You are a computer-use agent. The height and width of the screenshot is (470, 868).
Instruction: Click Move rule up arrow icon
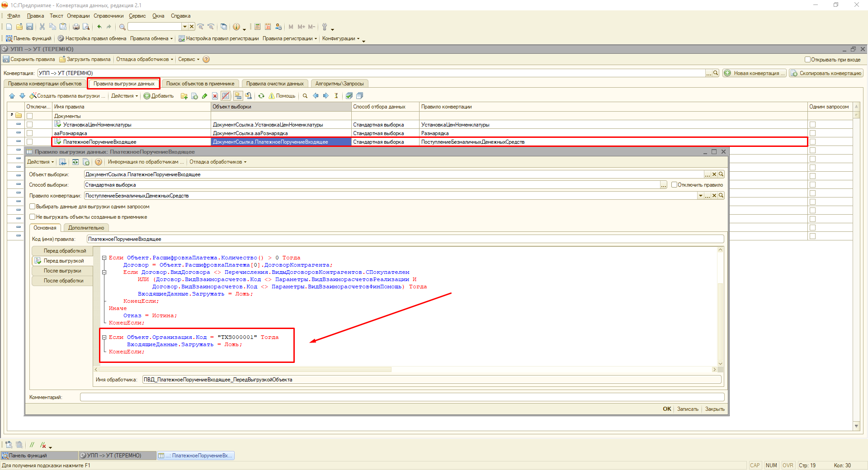12,96
